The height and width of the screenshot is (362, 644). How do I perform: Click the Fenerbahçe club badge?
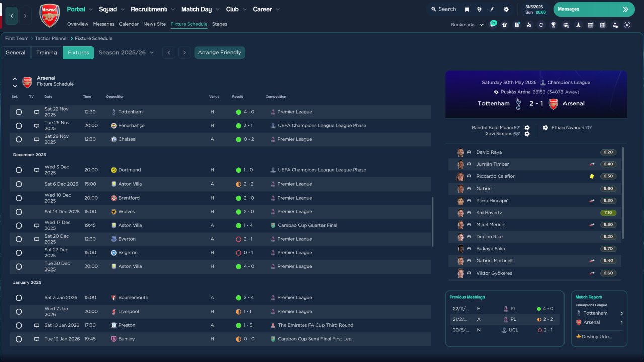pos(114,126)
